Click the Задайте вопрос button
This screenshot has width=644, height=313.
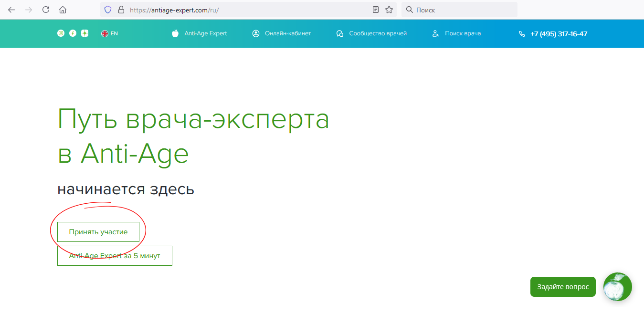pos(563,287)
